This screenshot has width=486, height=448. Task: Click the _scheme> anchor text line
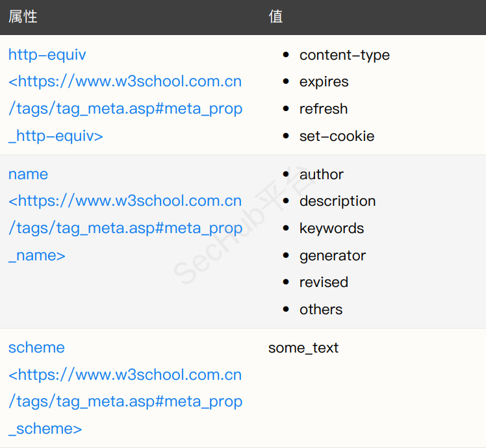click(45, 429)
